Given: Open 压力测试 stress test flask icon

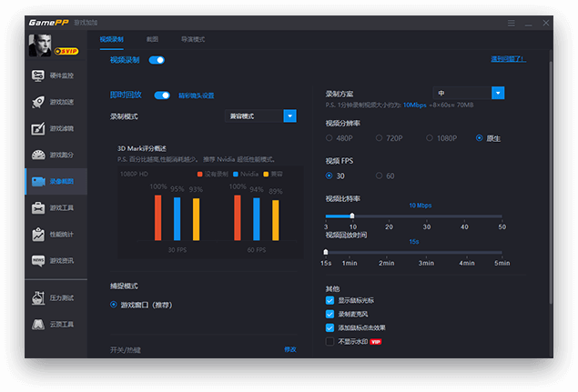Looking at the screenshot, I should pos(53,297).
